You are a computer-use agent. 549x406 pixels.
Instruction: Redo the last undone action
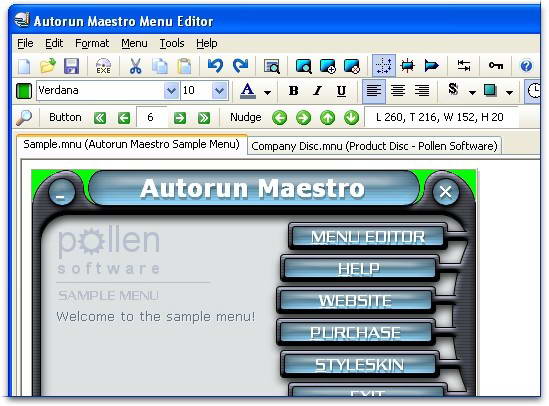[240, 66]
